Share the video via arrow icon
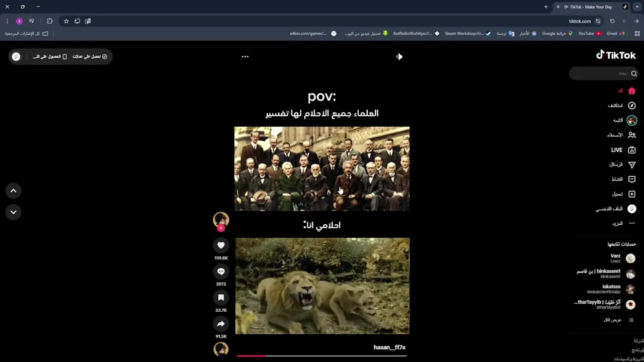 tap(221, 323)
